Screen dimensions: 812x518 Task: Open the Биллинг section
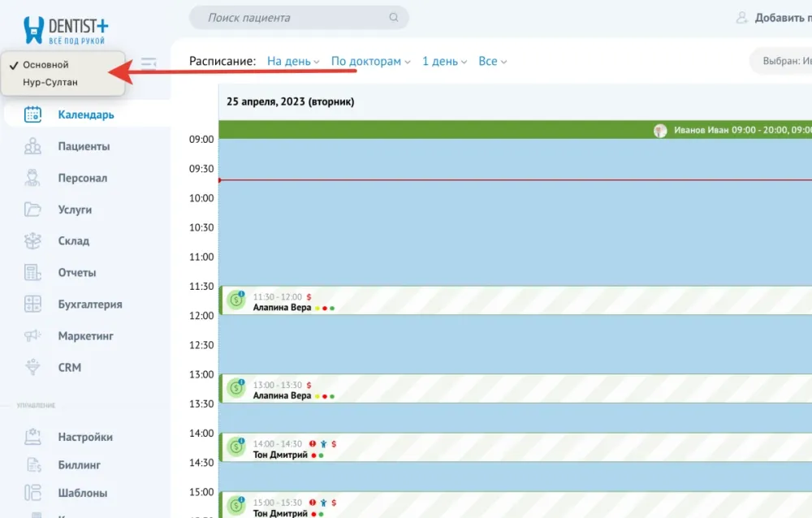click(80, 464)
